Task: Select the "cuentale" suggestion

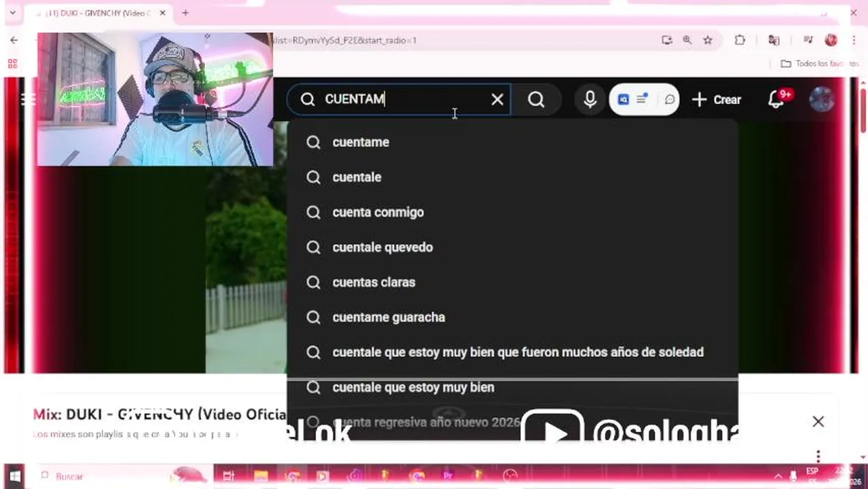Action: [x=512, y=177]
